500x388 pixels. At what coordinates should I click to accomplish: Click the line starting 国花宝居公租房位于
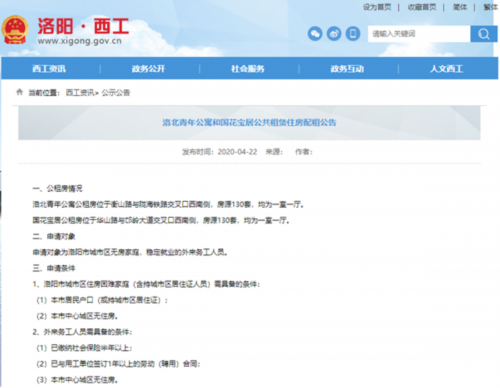click(161, 221)
